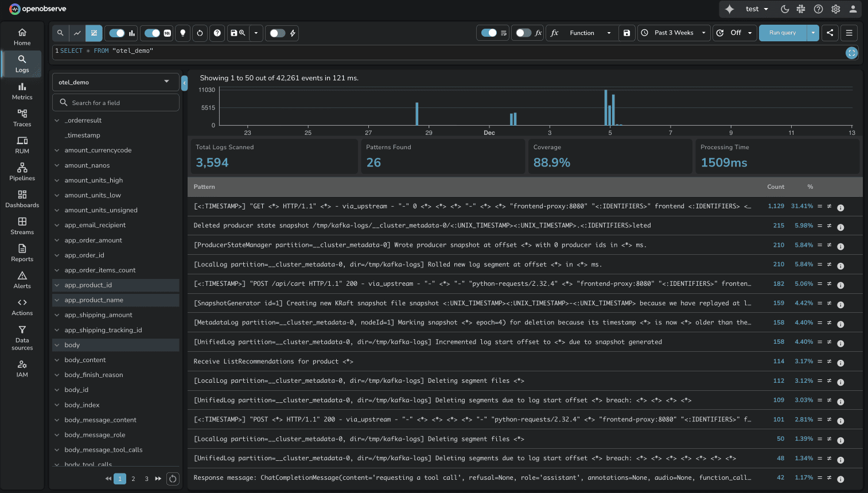Open the otel_demo stream dropdown

[x=115, y=81]
